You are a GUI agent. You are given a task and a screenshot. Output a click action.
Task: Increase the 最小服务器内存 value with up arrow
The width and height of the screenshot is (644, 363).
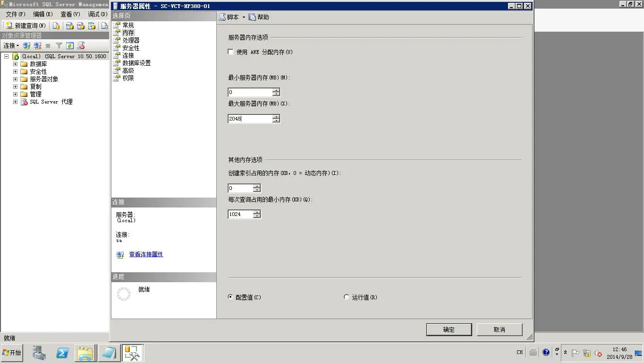click(x=276, y=90)
